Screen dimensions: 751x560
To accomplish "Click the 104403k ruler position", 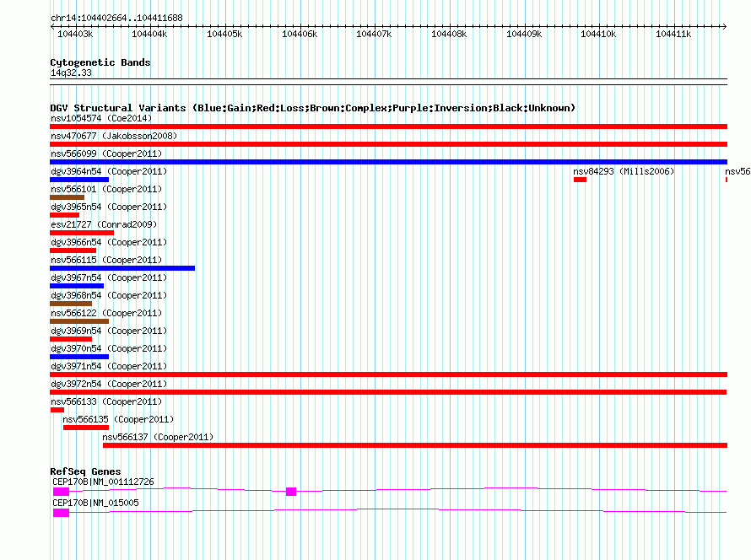I will pyautogui.click(x=75, y=34).
